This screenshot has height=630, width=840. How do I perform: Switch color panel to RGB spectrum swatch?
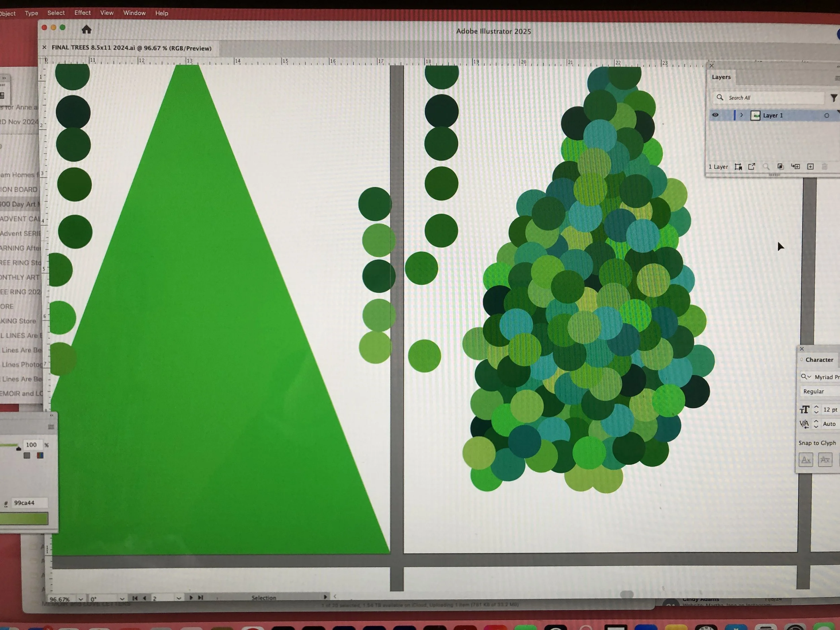click(40, 456)
